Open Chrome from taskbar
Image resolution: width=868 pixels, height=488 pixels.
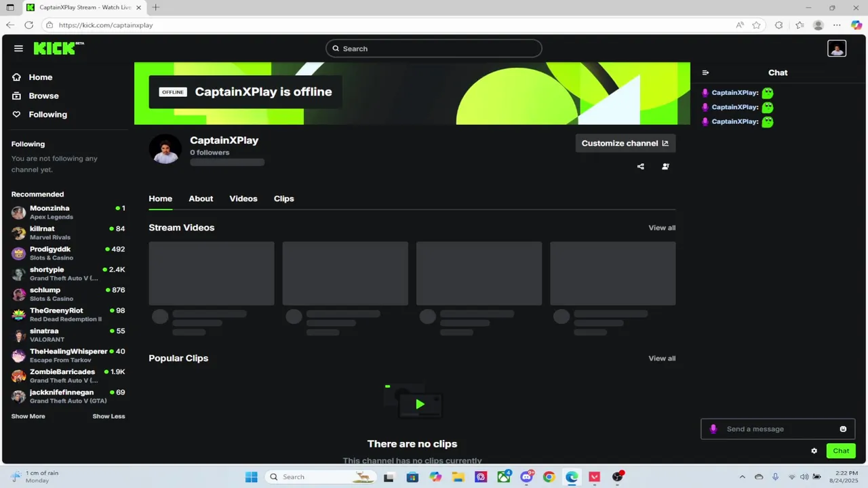pos(549,476)
